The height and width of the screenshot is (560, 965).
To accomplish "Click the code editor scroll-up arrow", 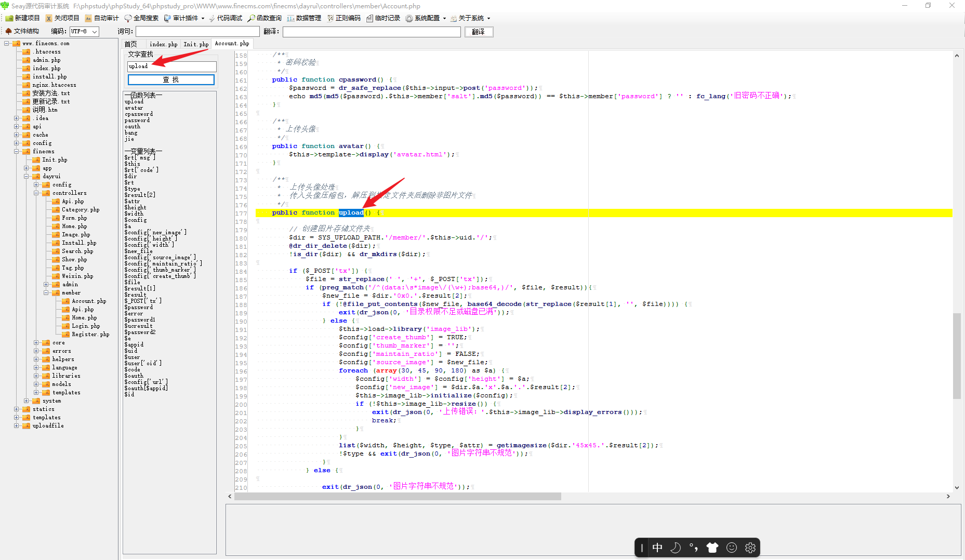I will (x=957, y=56).
